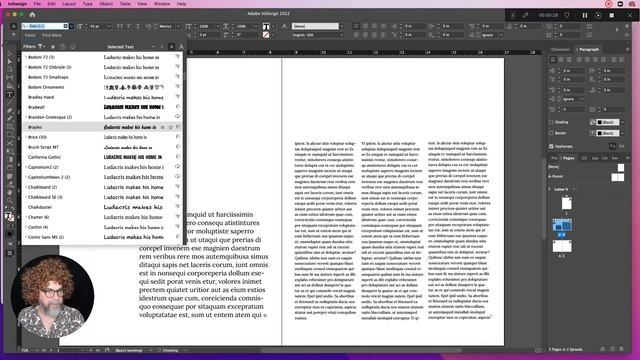This screenshot has height=360, width=640.
Task: Open Border color Black dropdown
Action: tap(622, 133)
